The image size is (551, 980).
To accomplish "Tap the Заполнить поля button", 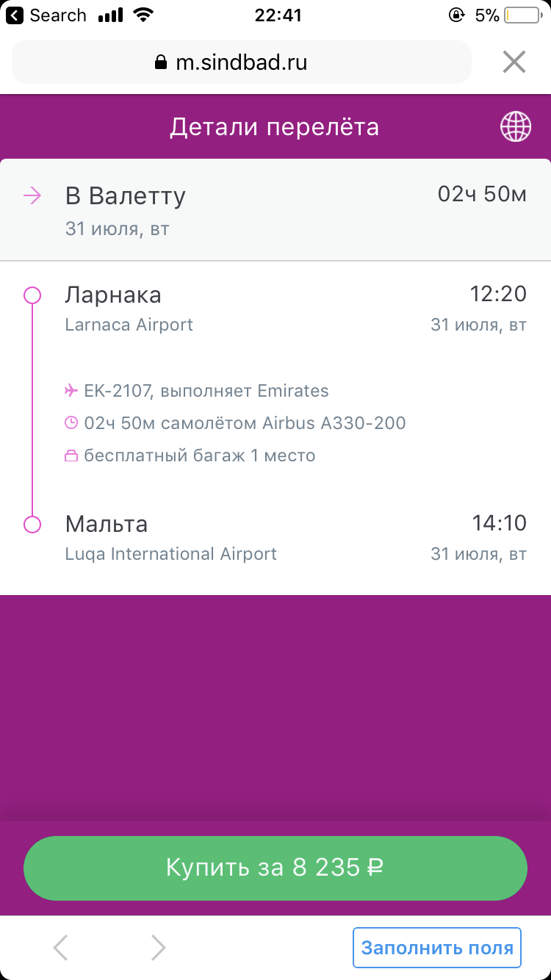I will pyautogui.click(x=437, y=948).
